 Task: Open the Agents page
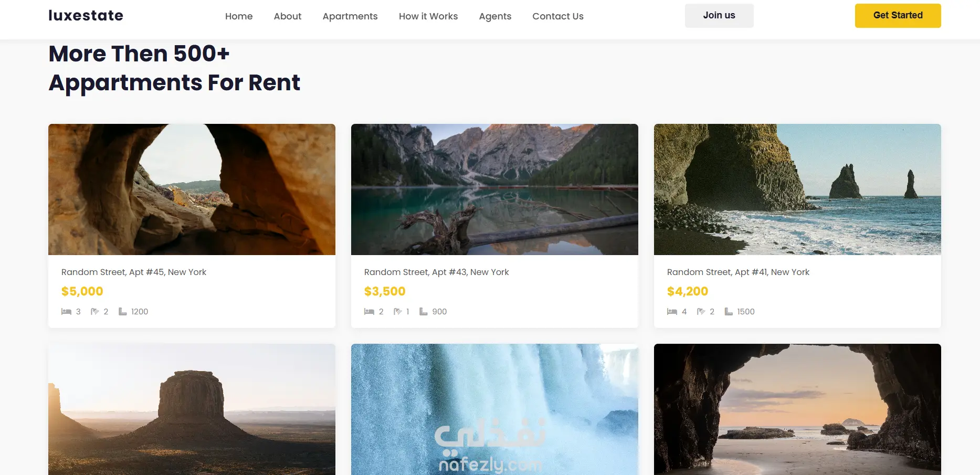tap(495, 16)
